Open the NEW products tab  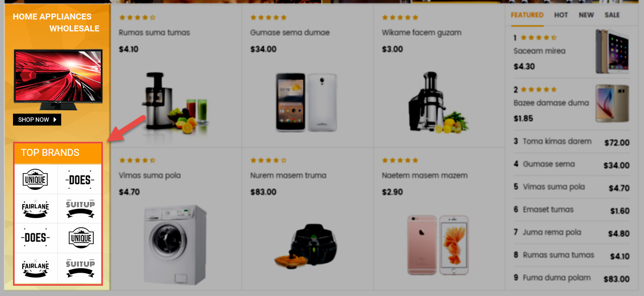(x=586, y=15)
